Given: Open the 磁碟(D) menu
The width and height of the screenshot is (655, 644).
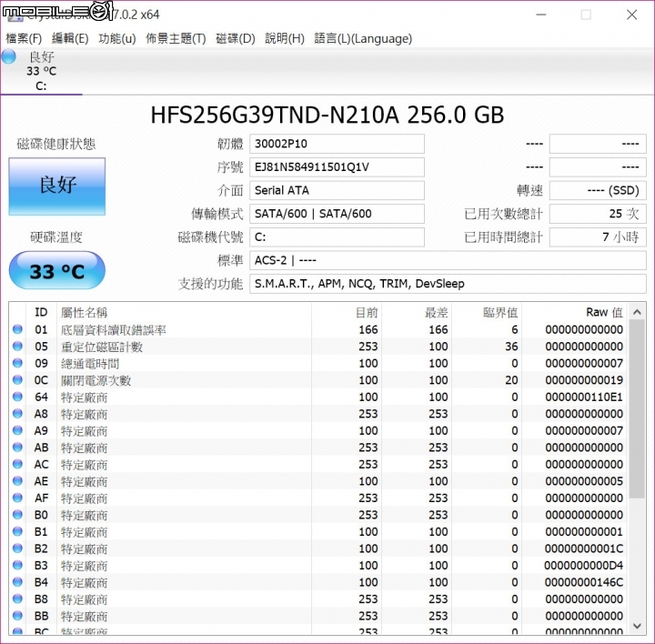Looking at the screenshot, I should (236, 38).
